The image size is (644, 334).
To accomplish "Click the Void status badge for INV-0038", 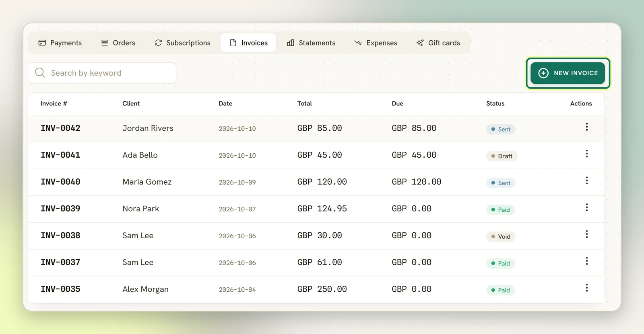I will tap(501, 237).
